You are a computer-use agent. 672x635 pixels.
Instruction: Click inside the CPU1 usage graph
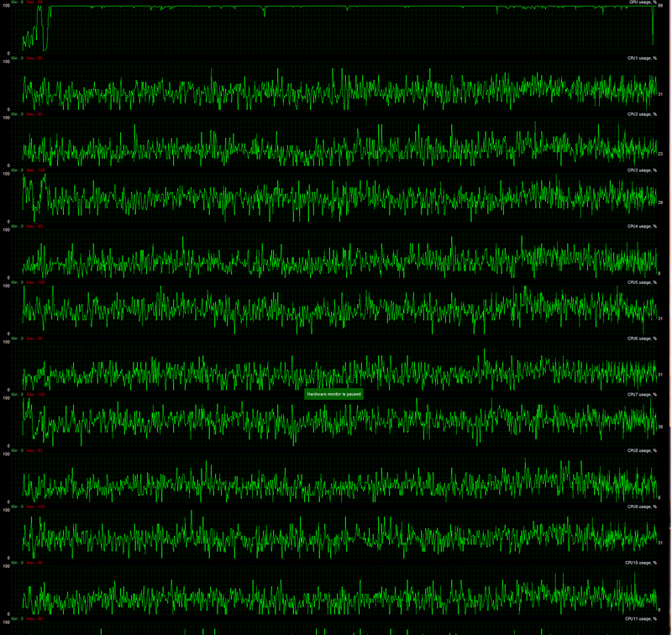tap(333, 86)
